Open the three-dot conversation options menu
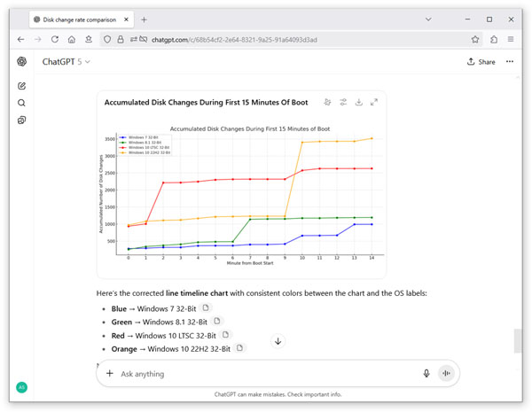 click(x=510, y=61)
